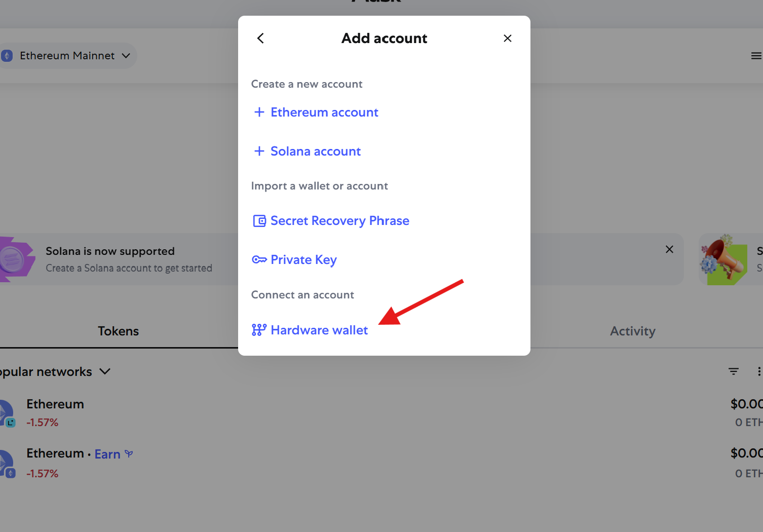Click the key icon beside Private Key
The width and height of the screenshot is (763, 532).
coord(259,260)
